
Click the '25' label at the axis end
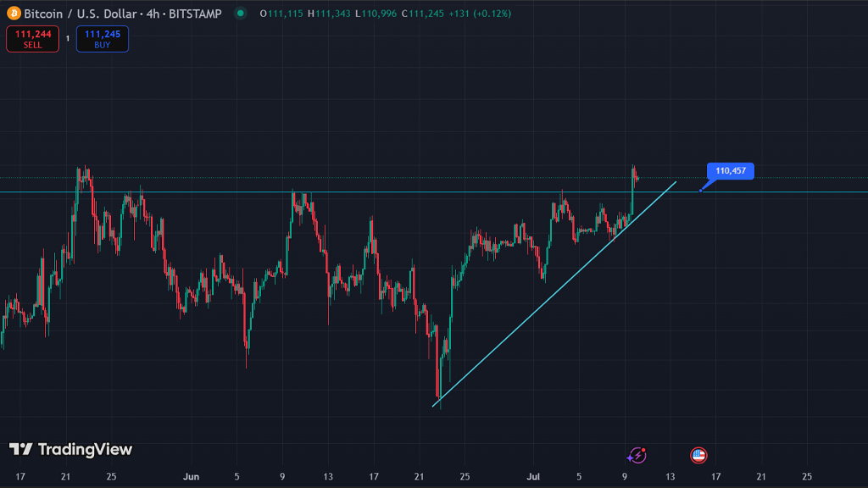pyautogui.click(x=807, y=476)
